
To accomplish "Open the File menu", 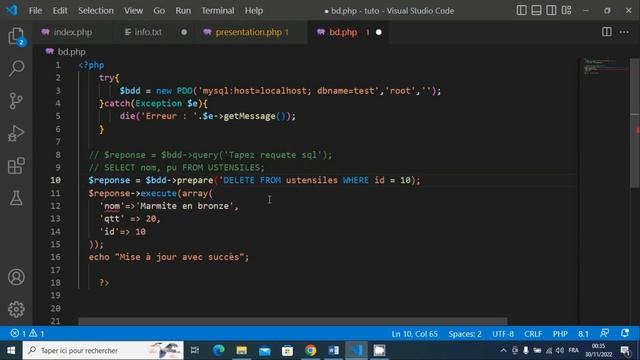I will pos(35,11).
